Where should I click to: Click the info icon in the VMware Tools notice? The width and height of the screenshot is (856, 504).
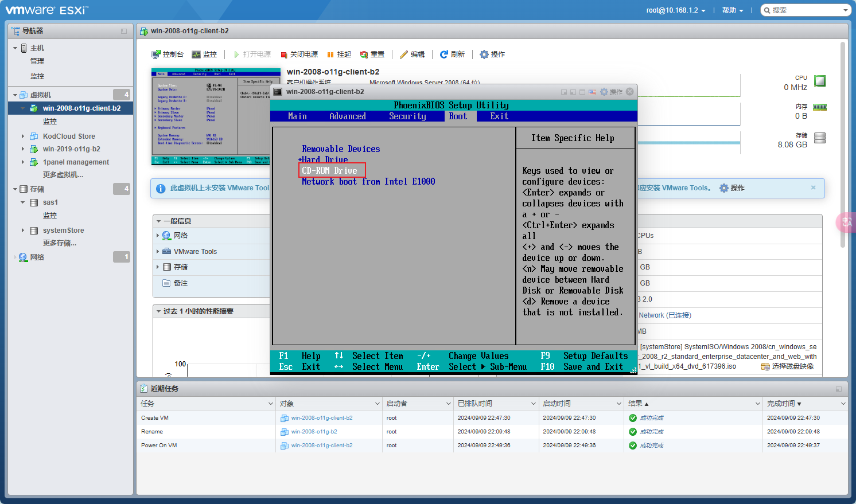(x=161, y=189)
